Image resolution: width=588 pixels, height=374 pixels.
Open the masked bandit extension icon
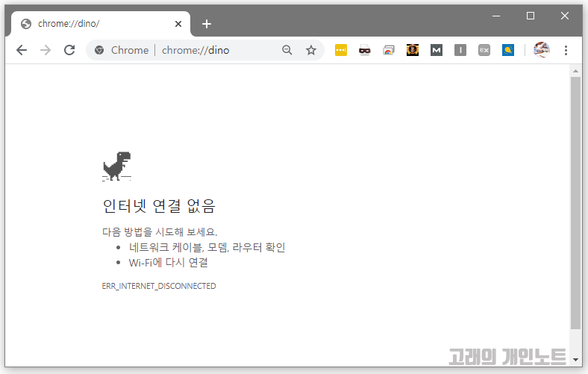tap(364, 50)
